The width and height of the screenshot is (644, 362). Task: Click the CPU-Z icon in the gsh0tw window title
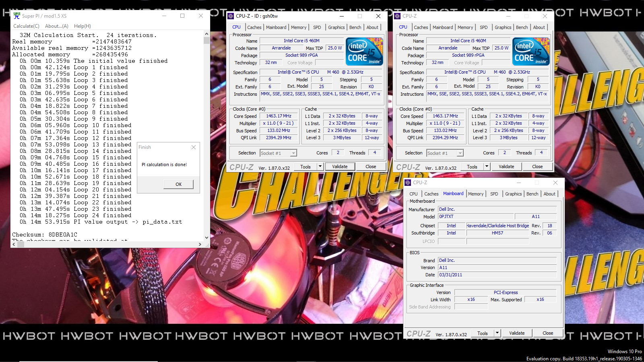[x=231, y=16]
